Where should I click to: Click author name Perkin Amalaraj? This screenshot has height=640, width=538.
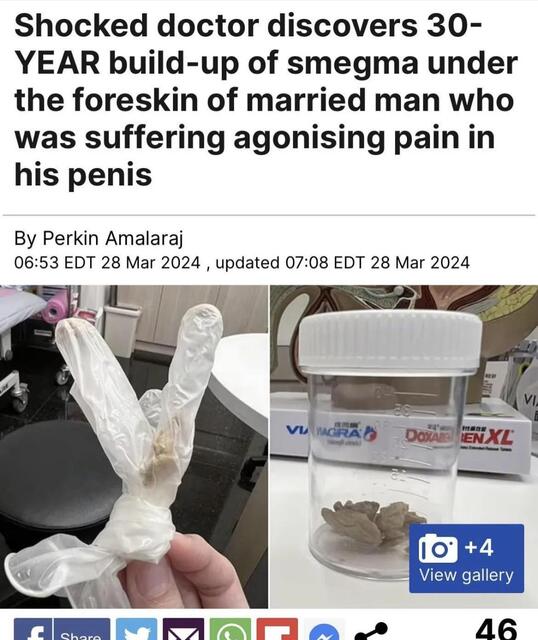113,238
